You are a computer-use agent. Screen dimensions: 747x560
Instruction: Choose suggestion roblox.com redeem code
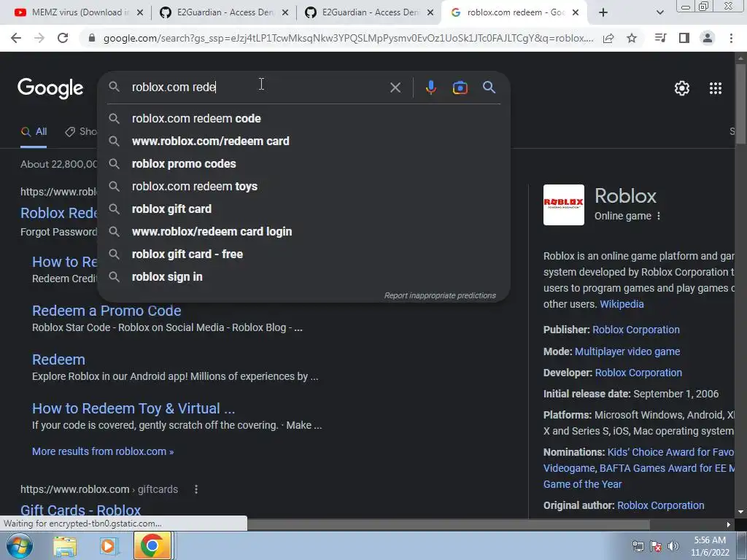(x=303, y=119)
